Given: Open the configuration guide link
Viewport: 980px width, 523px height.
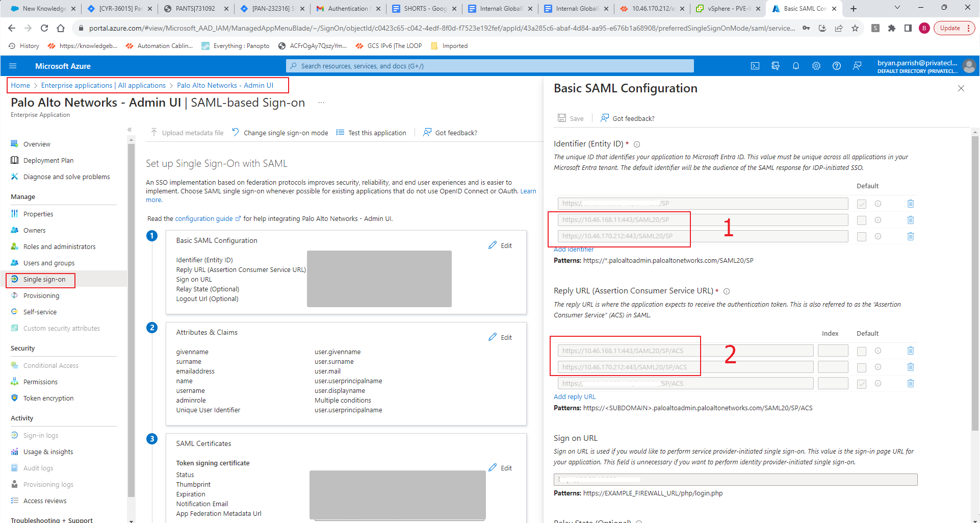Looking at the screenshot, I should pos(204,219).
